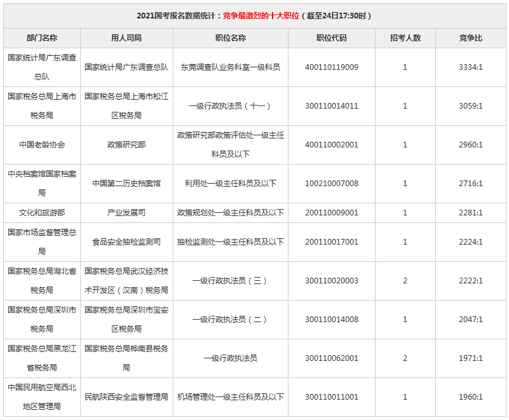Select the 文化和旅游部 department cell
509x420 pixels.
42,212
